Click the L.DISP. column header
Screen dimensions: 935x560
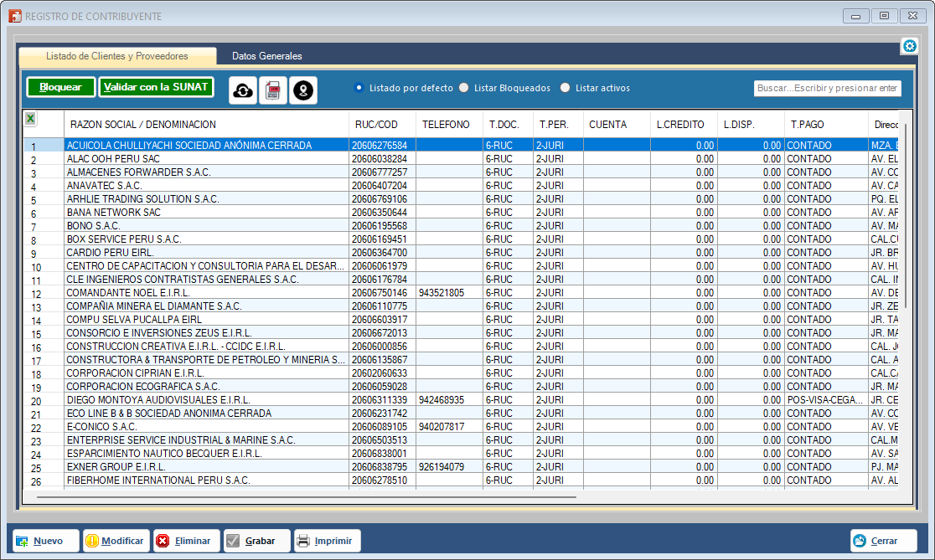click(x=751, y=125)
